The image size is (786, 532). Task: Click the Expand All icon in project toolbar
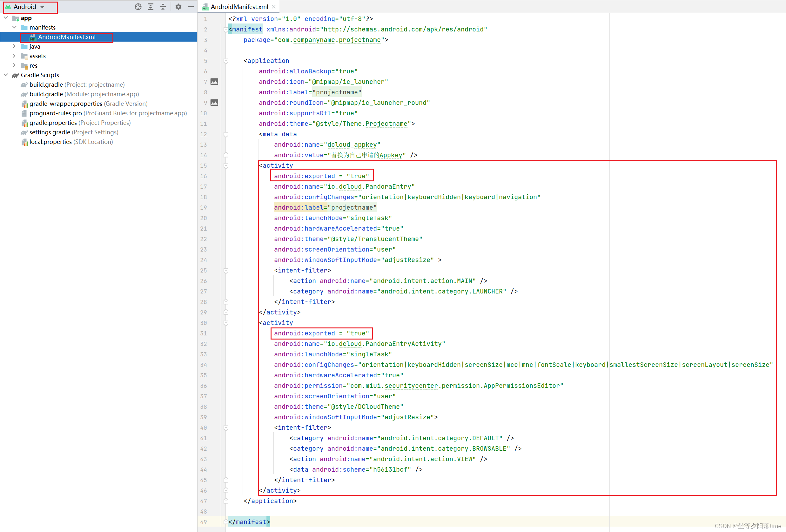151,7
